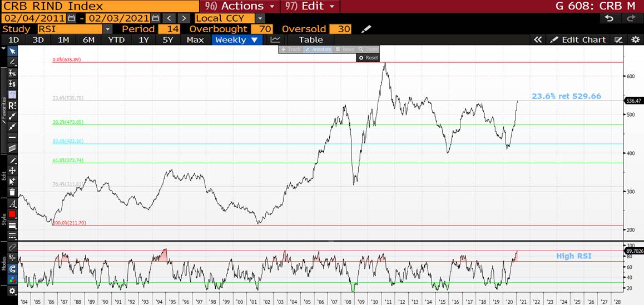Collapse the toolbar with top-left triangle

pos(4,48)
